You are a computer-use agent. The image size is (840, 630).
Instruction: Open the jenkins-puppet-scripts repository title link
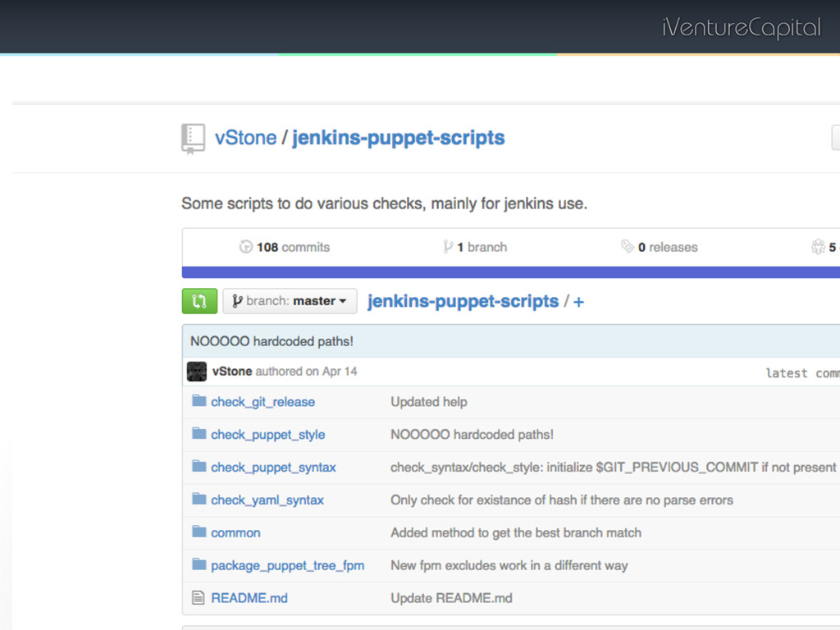point(398,138)
